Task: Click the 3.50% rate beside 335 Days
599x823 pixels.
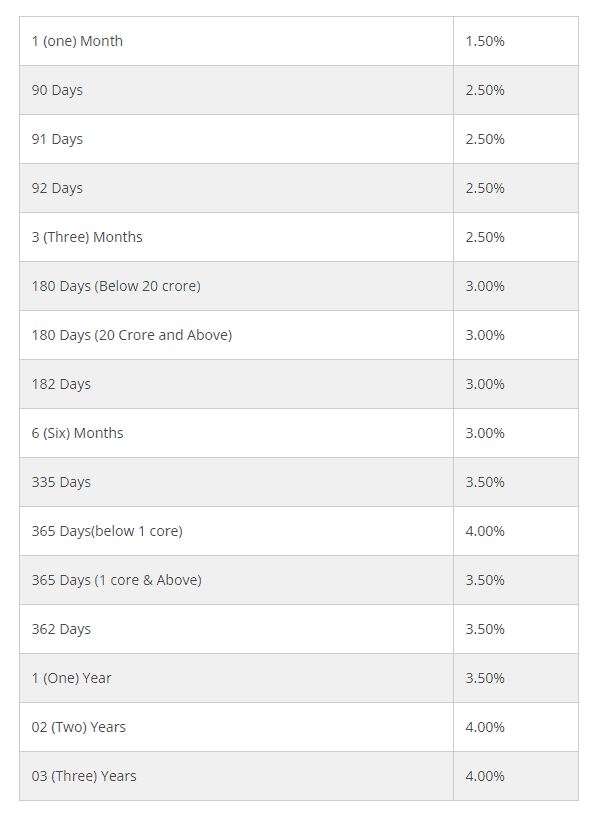Action: point(485,482)
